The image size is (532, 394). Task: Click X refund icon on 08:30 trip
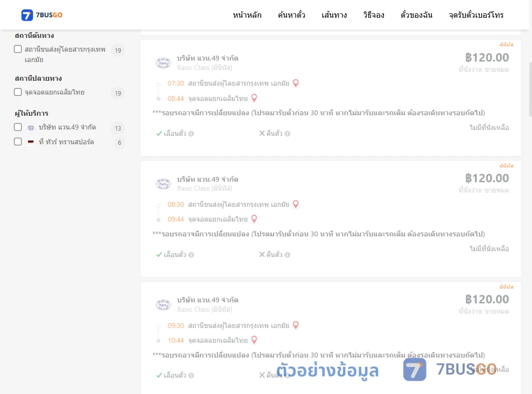click(262, 255)
